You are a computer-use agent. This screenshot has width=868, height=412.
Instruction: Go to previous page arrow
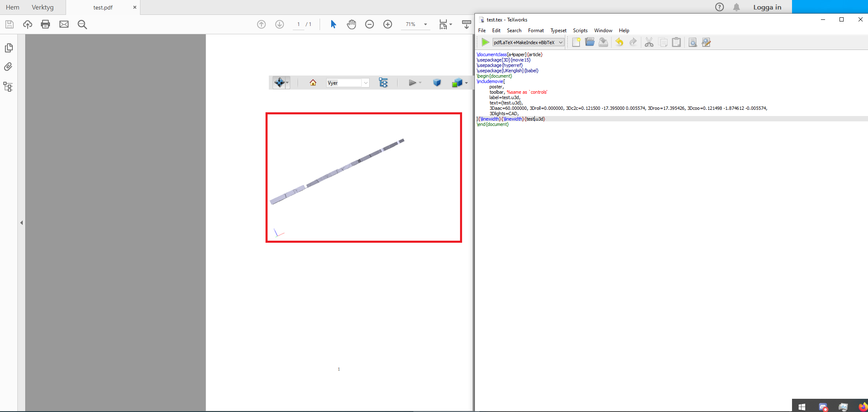click(261, 24)
